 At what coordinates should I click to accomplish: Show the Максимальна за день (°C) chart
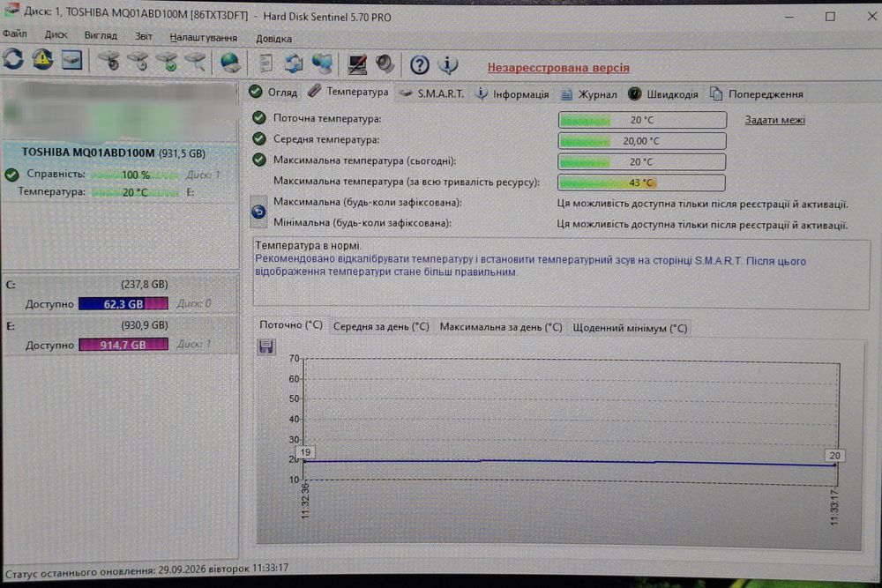[x=501, y=327]
